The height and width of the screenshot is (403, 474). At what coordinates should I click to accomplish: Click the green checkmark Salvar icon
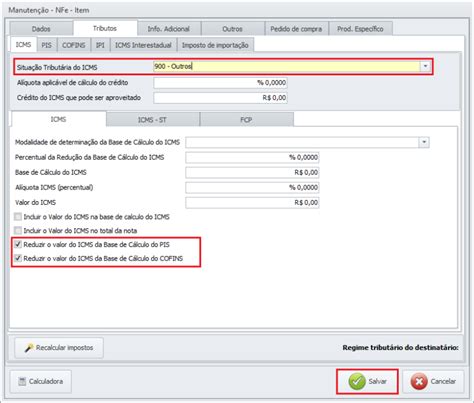pyautogui.click(x=357, y=381)
